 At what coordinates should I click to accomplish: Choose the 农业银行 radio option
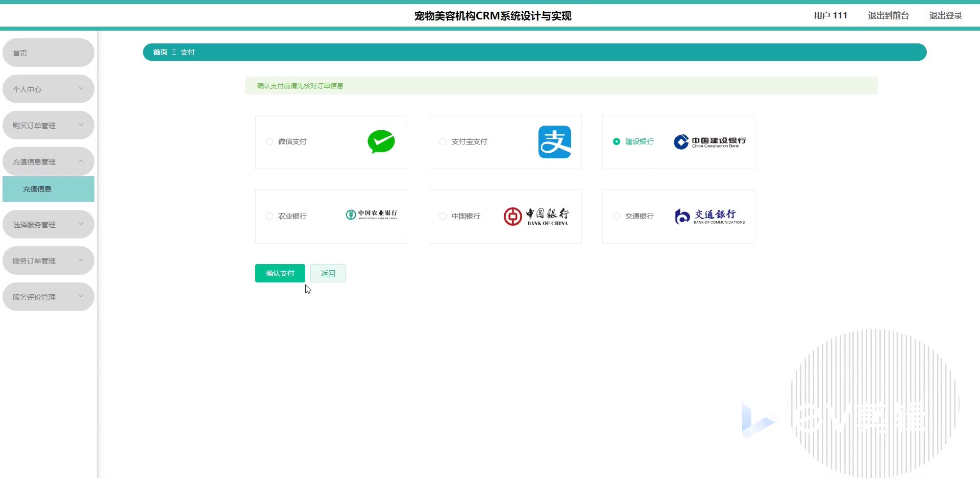(x=269, y=216)
